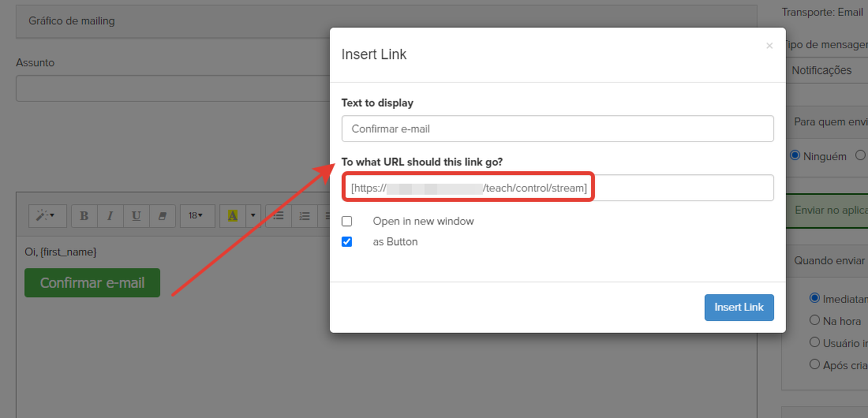The image size is (868, 418).
Task: Toggle underline formatting in editor toolbar
Action: coord(137,215)
